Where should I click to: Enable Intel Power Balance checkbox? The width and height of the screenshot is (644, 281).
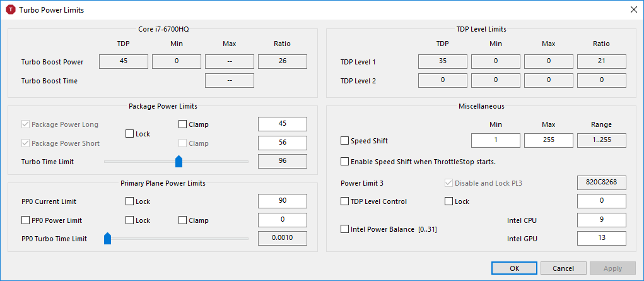(x=344, y=229)
